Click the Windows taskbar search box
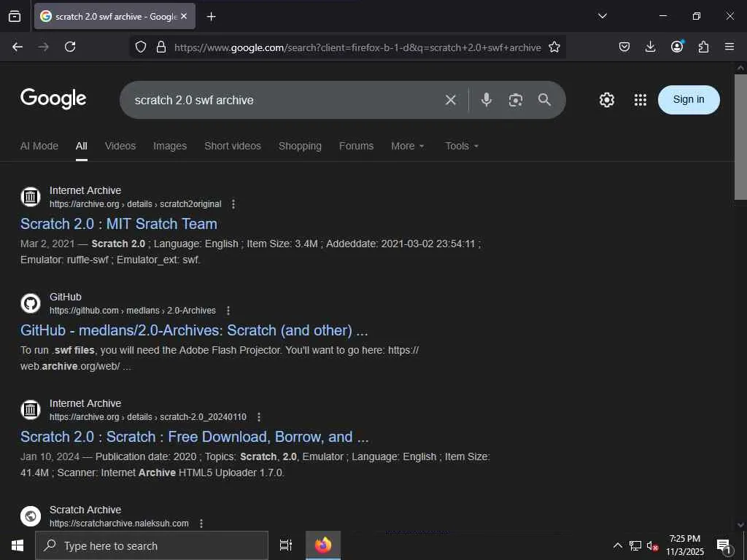The height and width of the screenshot is (560, 747). [152, 545]
